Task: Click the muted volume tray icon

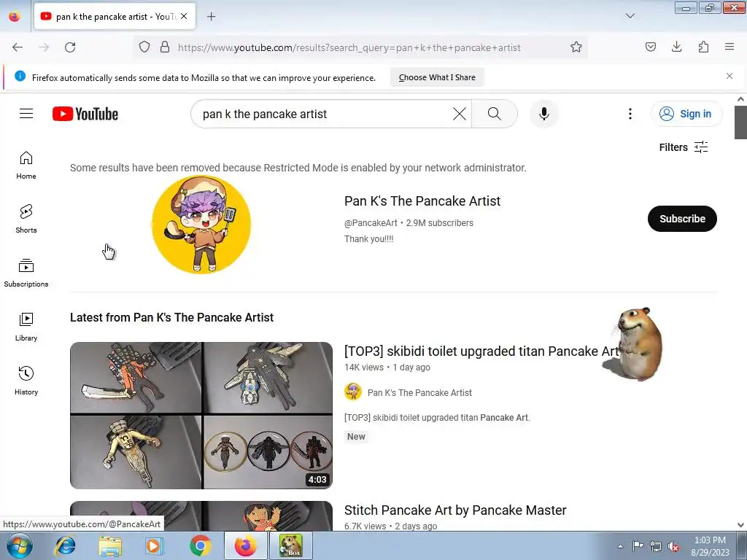Action: 673,546
